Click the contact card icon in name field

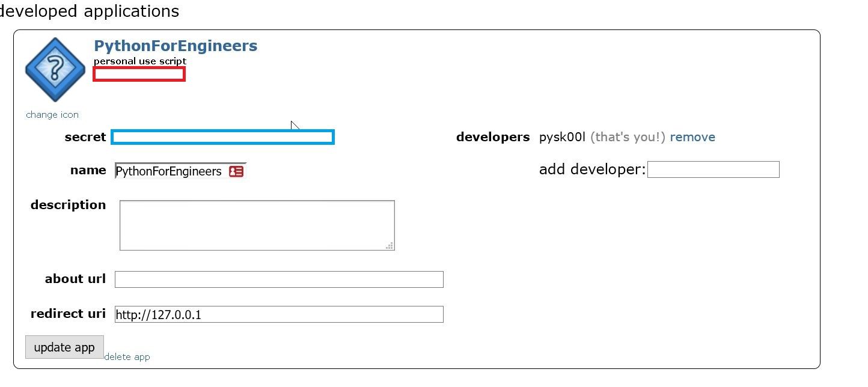click(x=236, y=171)
